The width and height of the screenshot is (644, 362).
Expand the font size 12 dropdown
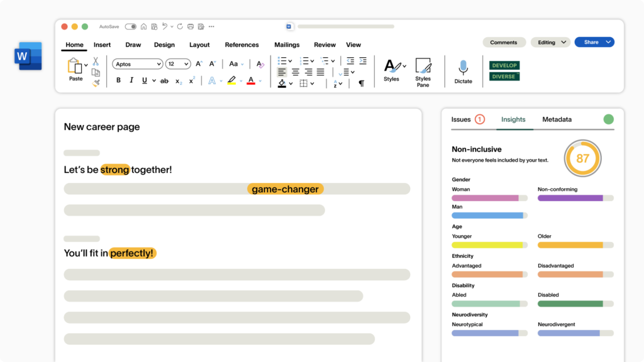click(178, 64)
